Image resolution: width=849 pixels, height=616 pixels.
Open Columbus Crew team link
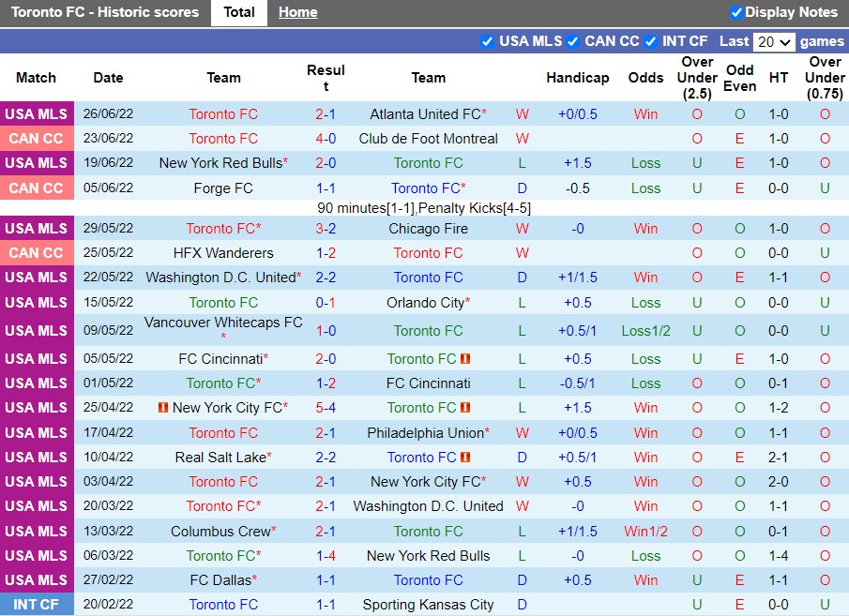click(220, 532)
